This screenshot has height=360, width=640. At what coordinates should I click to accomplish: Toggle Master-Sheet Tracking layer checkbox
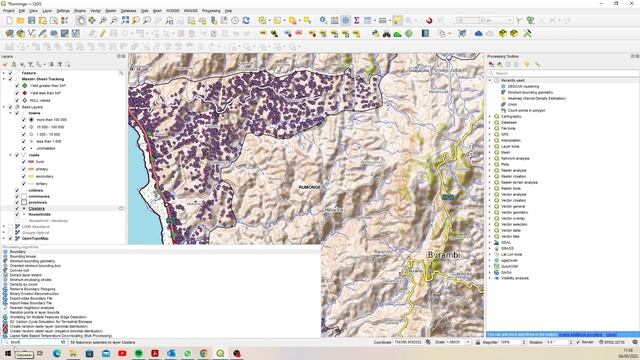click(11, 79)
